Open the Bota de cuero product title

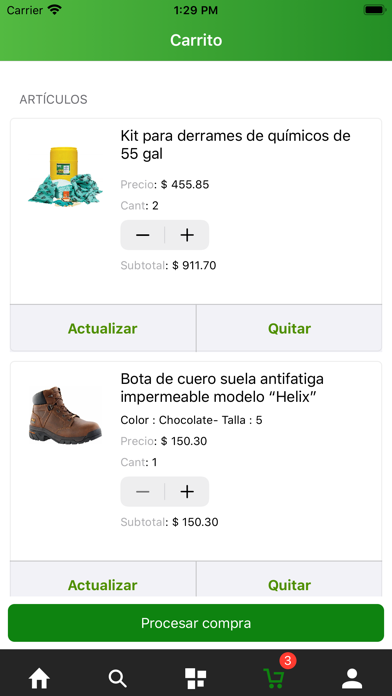pyautogui.click(x=222, y=388)
